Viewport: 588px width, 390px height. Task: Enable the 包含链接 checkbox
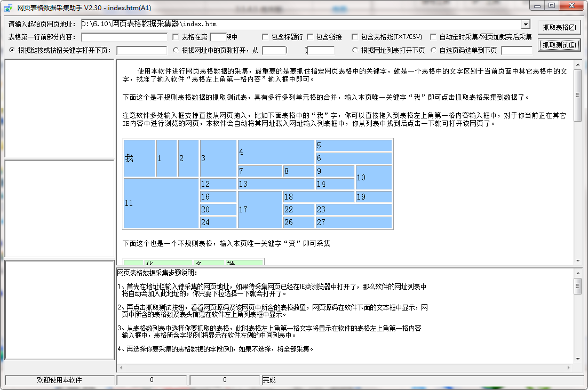(311, 37)
